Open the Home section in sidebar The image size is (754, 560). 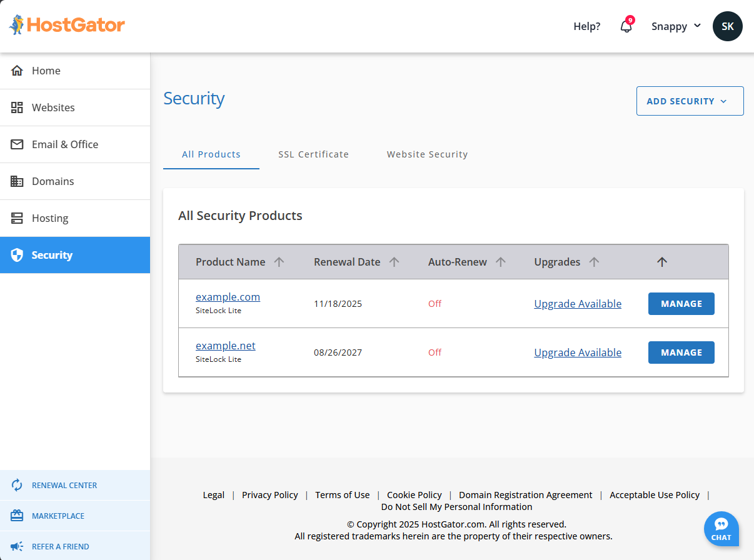(45, 71)
